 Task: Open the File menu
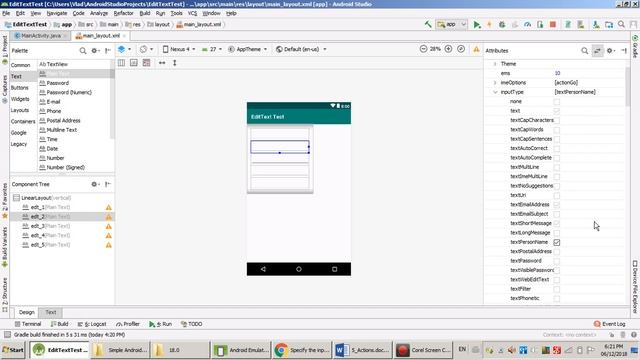6,13
